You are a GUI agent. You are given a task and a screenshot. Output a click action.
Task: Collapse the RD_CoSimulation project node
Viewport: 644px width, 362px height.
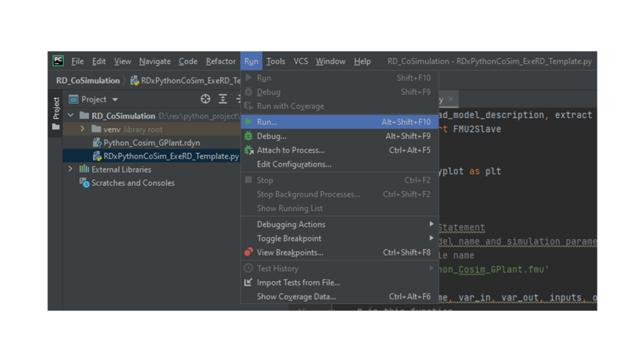click(x=71, y=116)
